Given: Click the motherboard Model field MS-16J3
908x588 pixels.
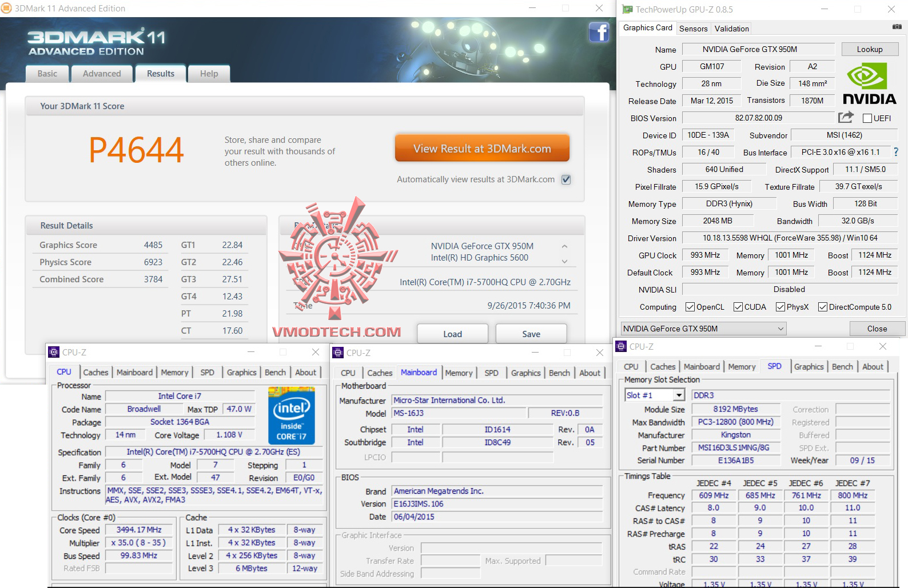Looking at the screenshot, I should (459, 413).
